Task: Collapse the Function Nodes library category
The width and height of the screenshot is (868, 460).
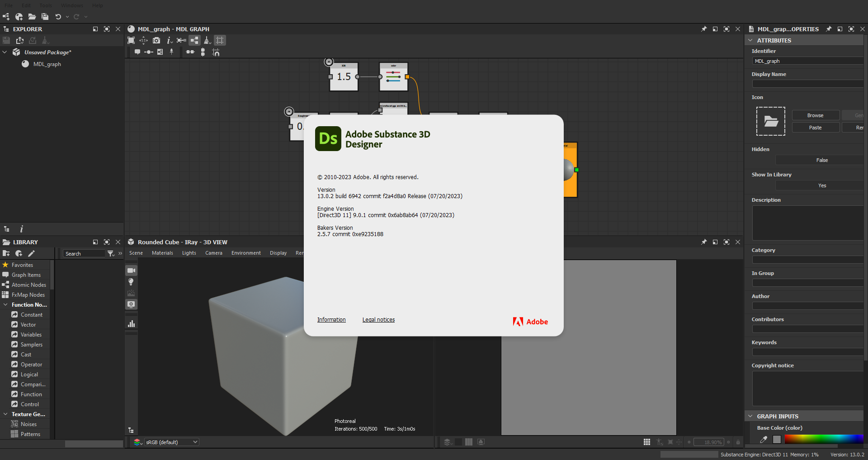Action: click(5, 305)
